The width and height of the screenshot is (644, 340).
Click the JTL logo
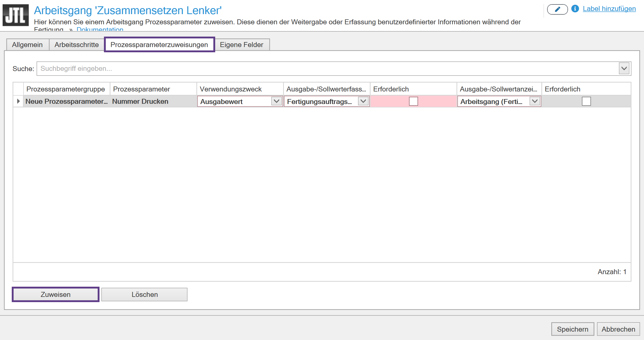tap(15, 15)
